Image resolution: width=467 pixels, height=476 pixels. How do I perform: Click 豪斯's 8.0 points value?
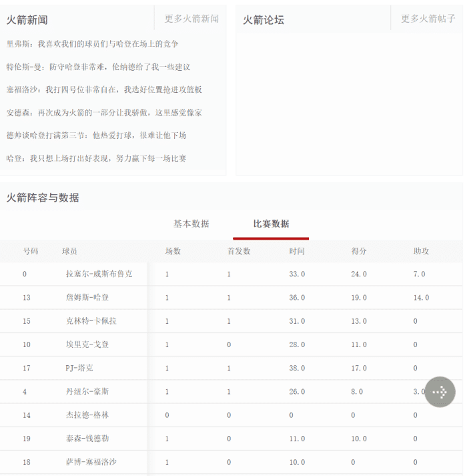tap(357, 392)
